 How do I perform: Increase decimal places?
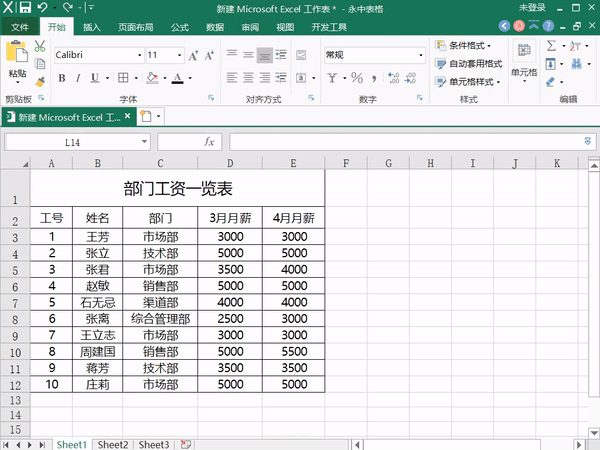pyautogui.click(x=394, y=78)
